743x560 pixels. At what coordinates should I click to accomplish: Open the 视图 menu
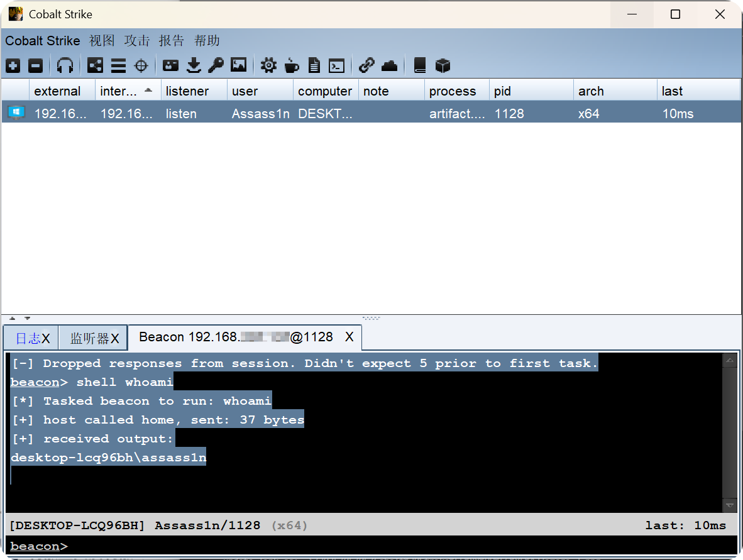coord(102,41)
